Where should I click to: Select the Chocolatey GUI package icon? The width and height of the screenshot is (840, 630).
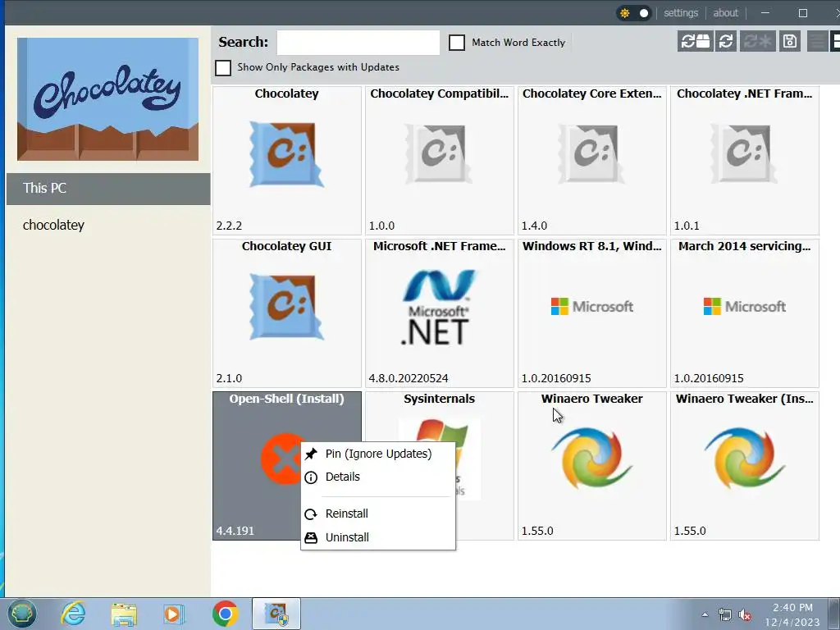pos(286,307)
